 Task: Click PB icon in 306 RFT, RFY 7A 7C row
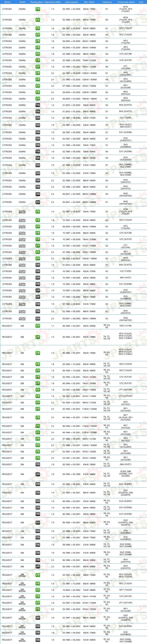38,417
